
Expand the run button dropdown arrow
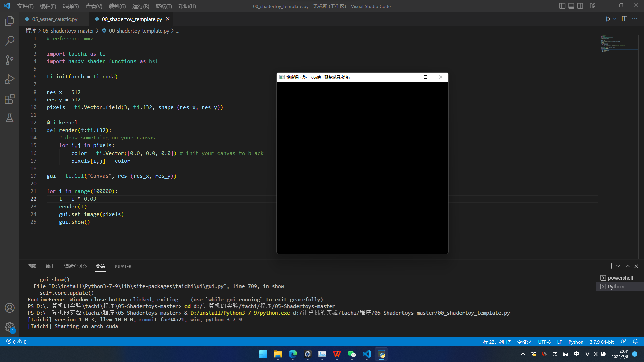coord(615,19)
